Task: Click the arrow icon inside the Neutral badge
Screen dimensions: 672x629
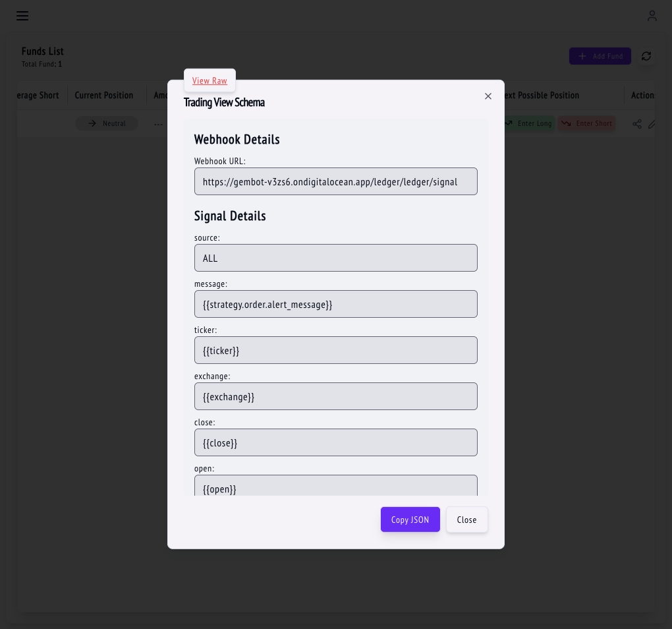Action: point(92,123)
